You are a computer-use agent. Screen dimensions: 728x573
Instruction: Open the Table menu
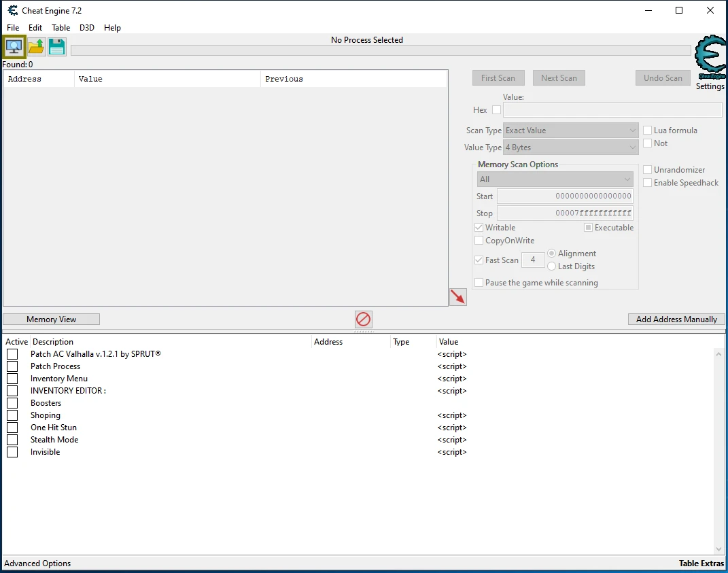pyautogui.click(x=60, y=28)
